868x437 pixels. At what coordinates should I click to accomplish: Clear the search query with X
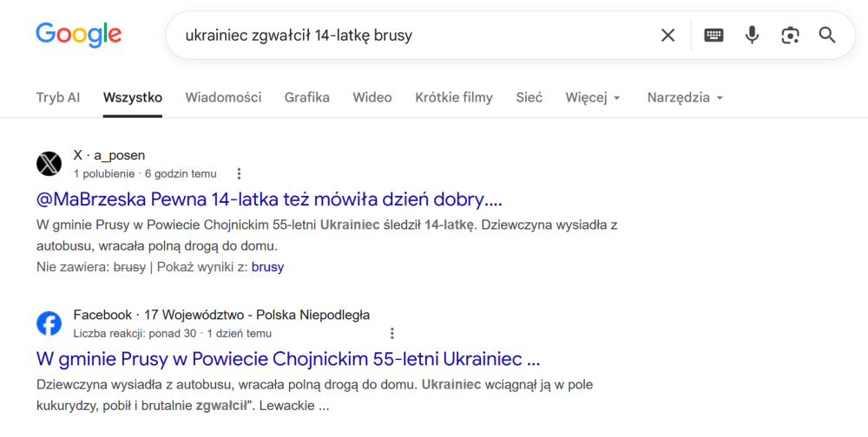(667, 36)
